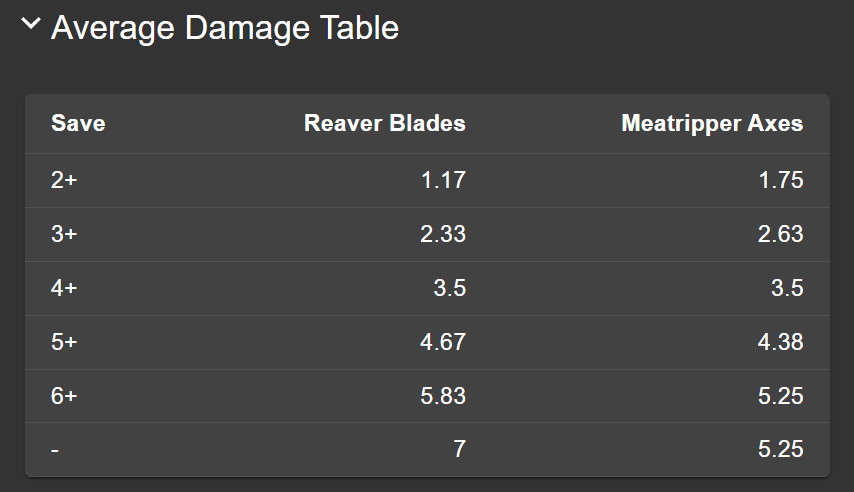Collapse the Average Damage Table section
The width and height of the screenshot is (854, 492).
pyautogui.click(x=31, y=26)
